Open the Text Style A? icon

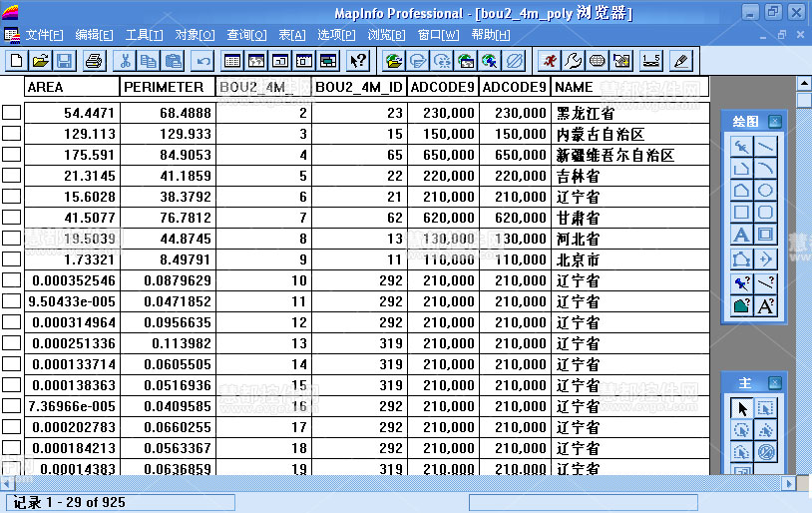click(x=765, y=306)
